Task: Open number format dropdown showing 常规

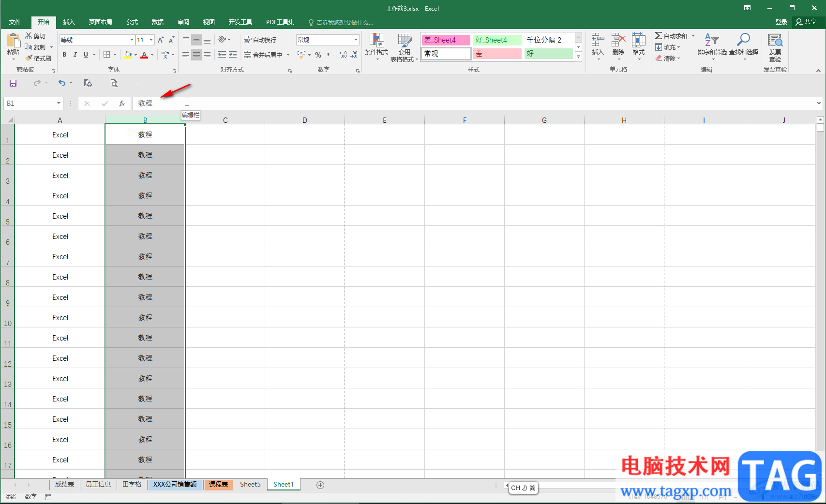Action: coord(356,40)
